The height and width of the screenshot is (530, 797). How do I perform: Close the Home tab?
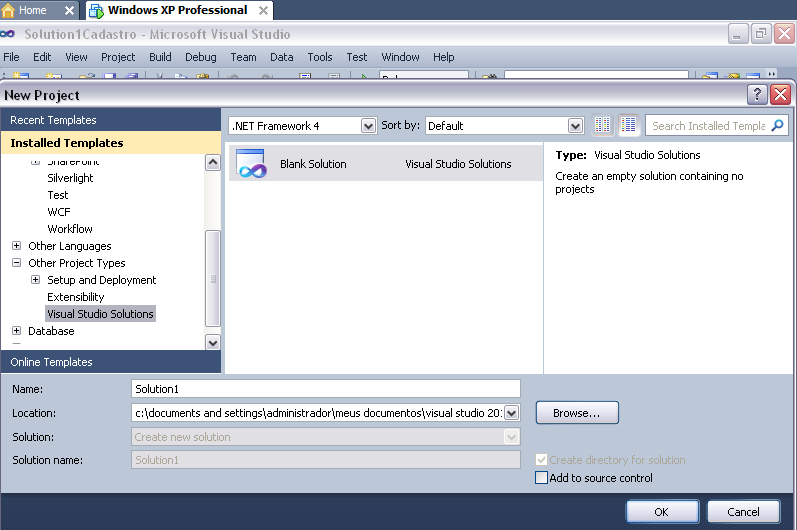coord(70,10)
